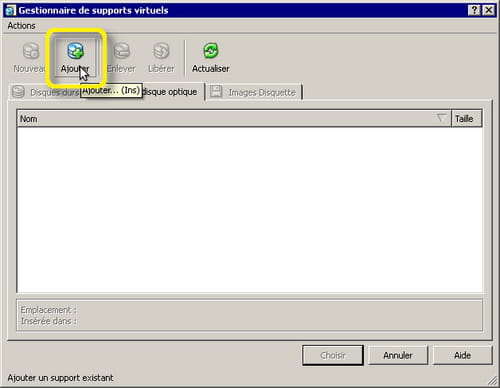The width and height of the screenshot is (500, 388).
Task: Click the Choisir button
Action: [333, 355]
